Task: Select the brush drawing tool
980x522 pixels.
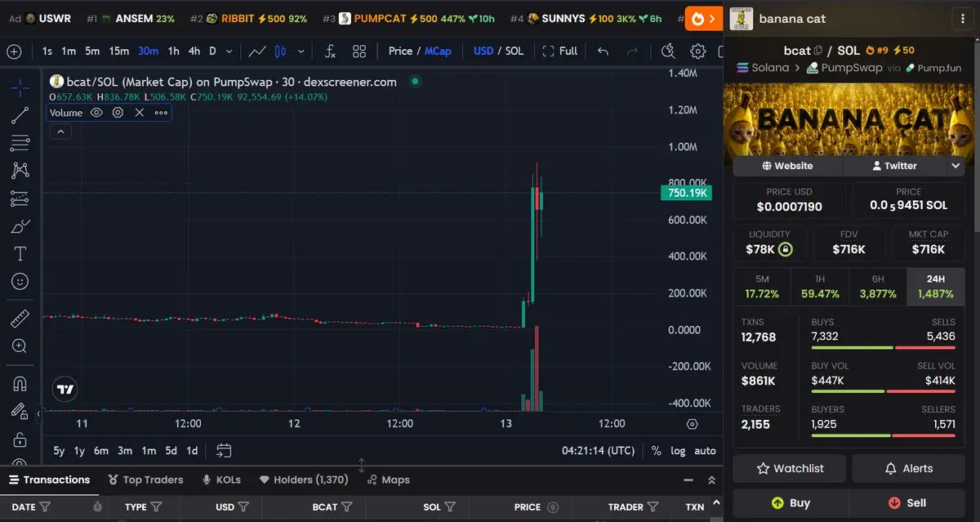Action: [20, 226]
